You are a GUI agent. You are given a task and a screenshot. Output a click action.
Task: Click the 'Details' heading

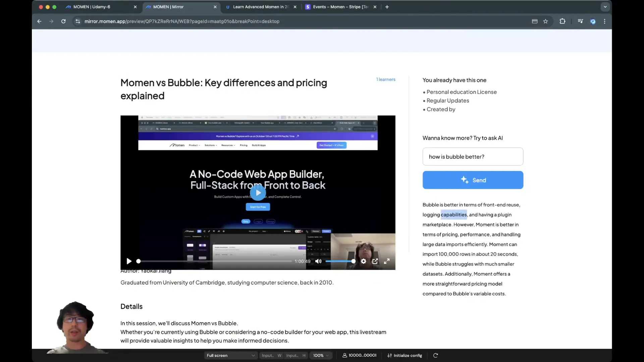pos(131,306)
